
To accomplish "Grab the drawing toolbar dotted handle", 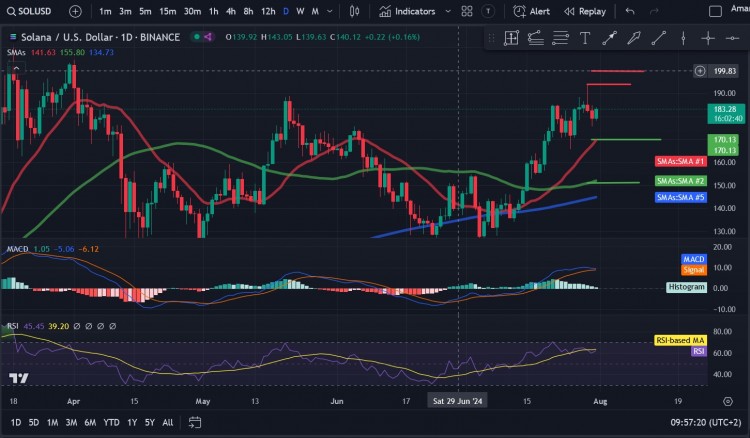I will [491, 38].
